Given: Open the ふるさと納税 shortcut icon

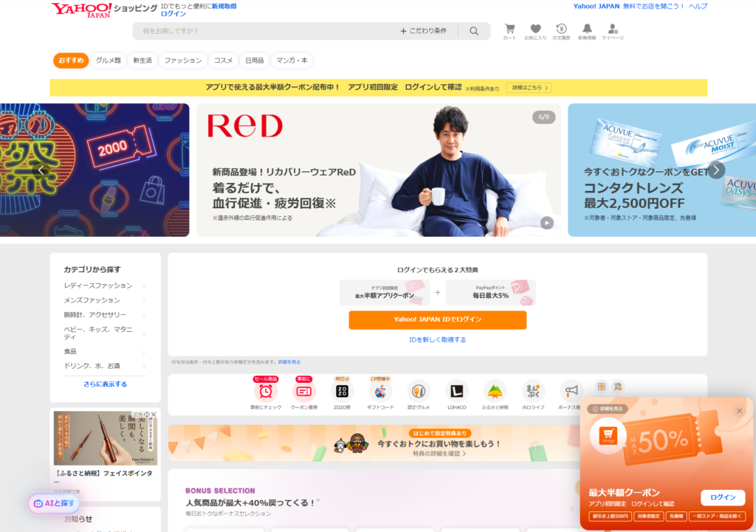Looking at the screenshot, I should tap(495, 392).
